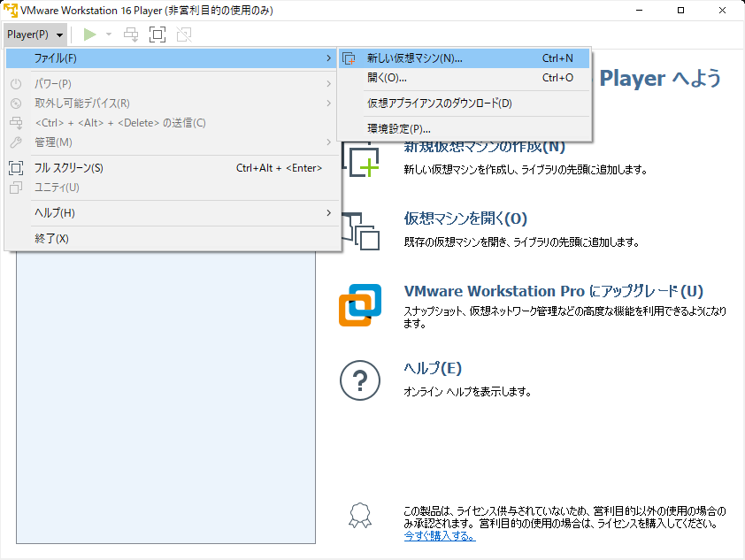Click the disc icon beside 取外し可能デバイス(R)

16,104
